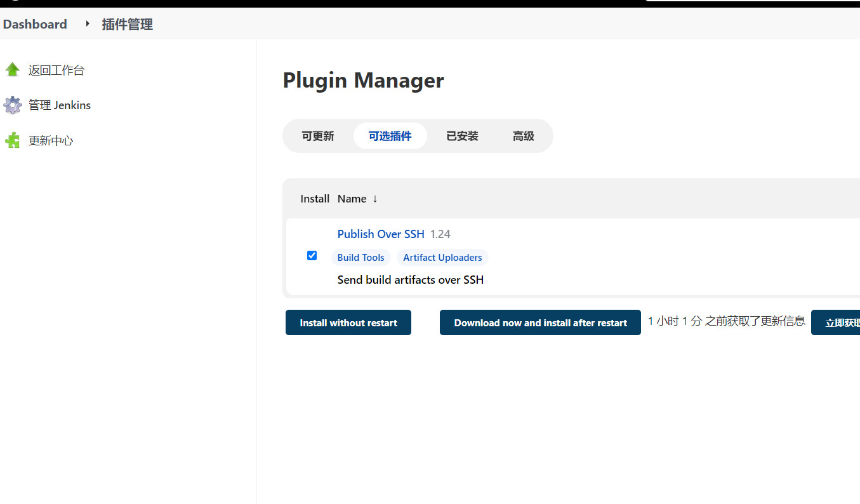Click Download now and install after restart
The image size is (860, 504).
coord(540,322)
